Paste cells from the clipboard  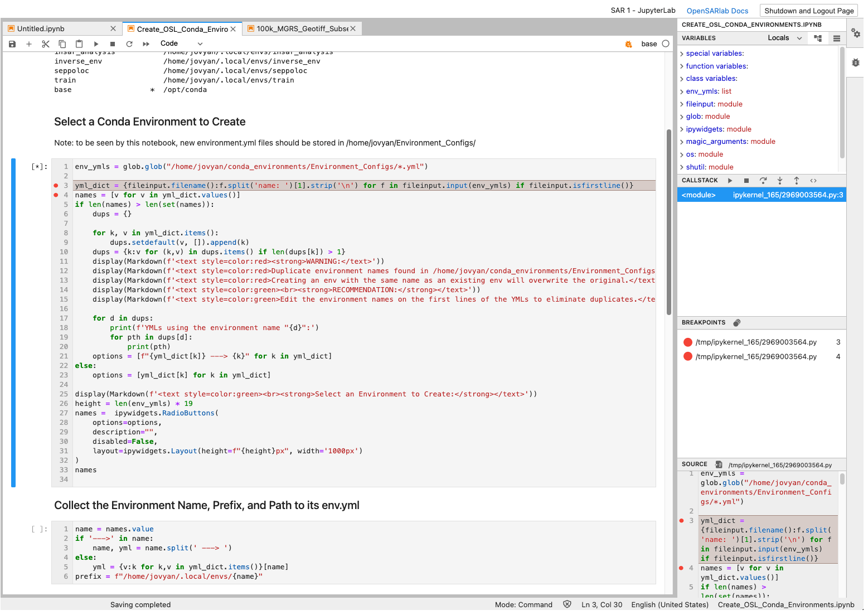click(x=79, y=43)
